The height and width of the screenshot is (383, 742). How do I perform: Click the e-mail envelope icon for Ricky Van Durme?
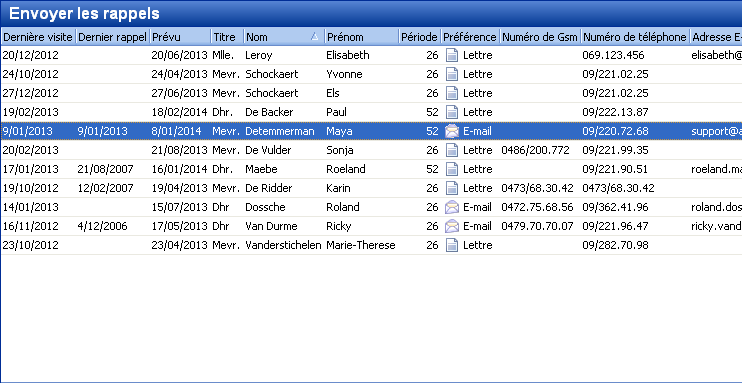(452, 226)
